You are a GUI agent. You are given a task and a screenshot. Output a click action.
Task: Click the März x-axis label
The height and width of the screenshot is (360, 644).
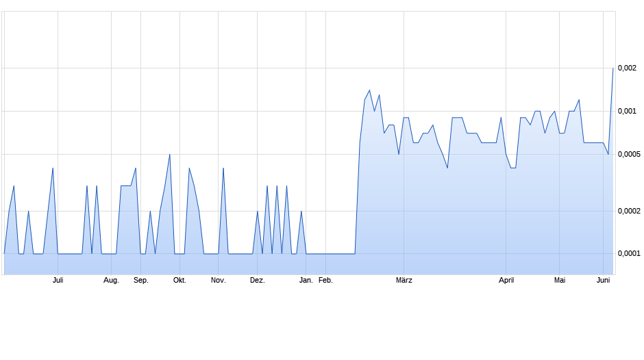pyautogui.click(x=404, y=281)
